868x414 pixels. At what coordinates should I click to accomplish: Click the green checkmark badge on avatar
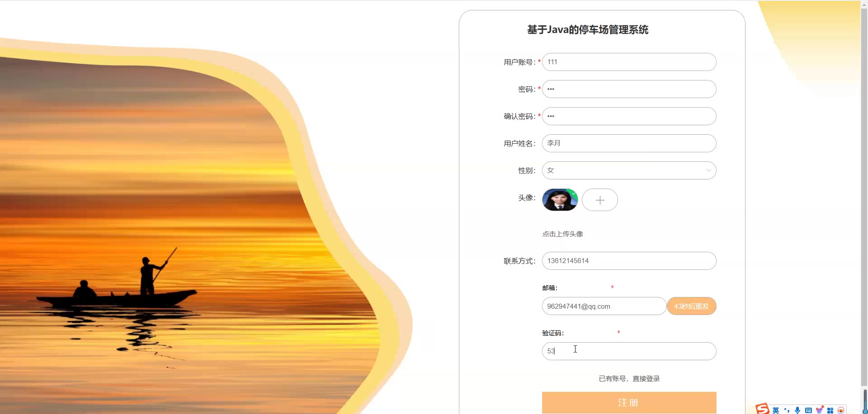click(573, 193)
